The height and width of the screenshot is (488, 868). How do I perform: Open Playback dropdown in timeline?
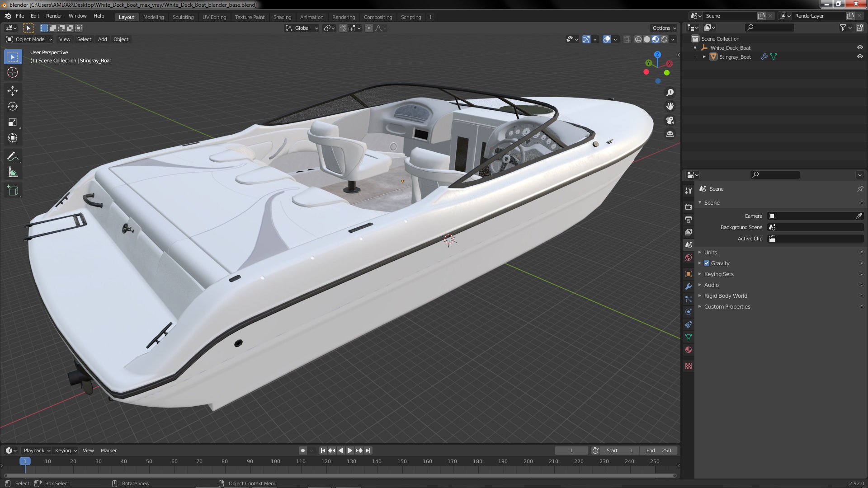[x=37, y=450]
